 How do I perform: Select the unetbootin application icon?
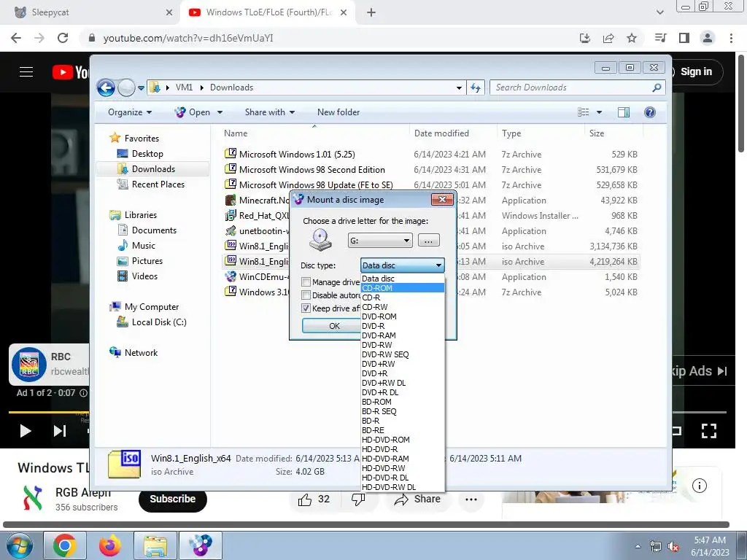(x=231, y=231)
